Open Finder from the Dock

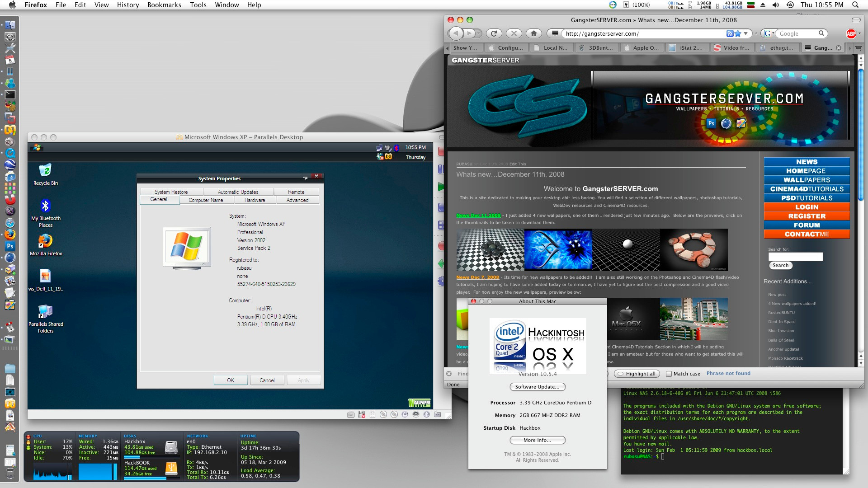(10, 24)
